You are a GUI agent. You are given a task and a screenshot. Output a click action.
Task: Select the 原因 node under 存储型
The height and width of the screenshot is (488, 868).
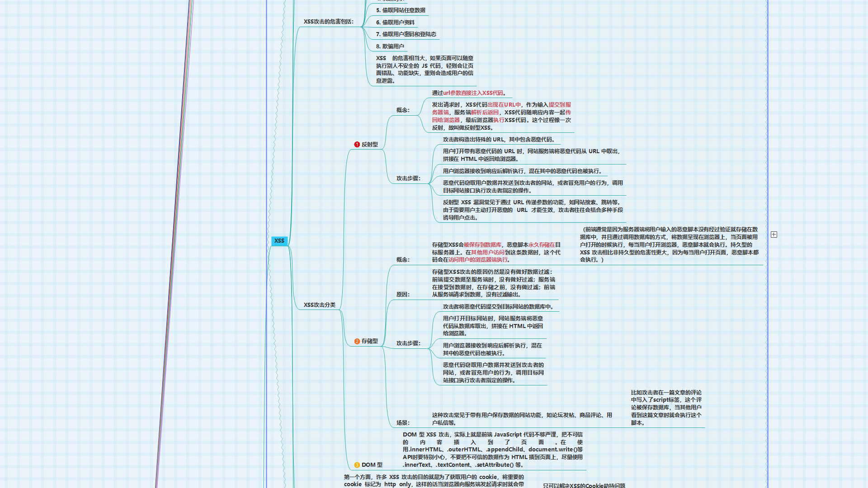click(403, 295)
